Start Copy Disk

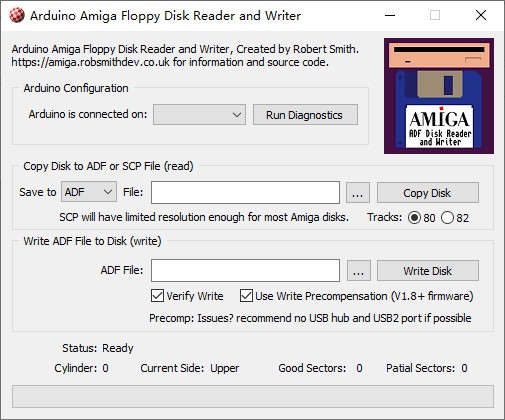tap(428, 192)
